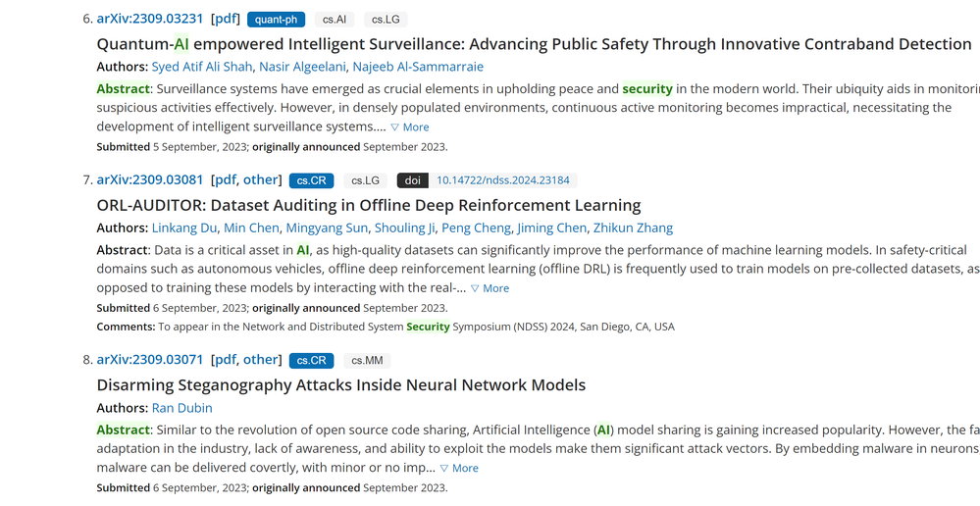
Task: Click the cs.MM category tag
Action: coord(367,360)
